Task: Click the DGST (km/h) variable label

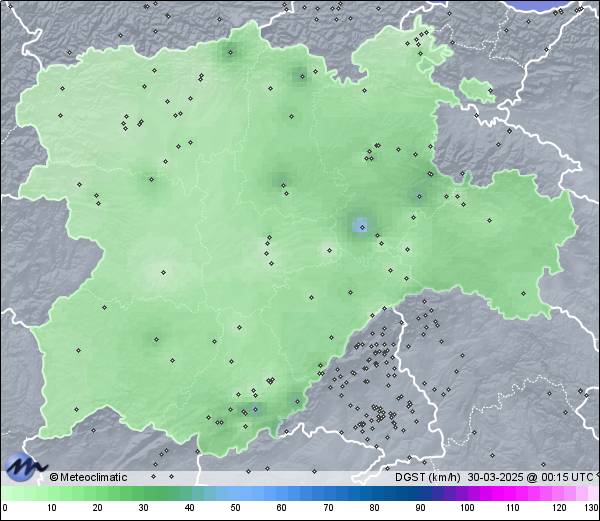Action: tap(428, 477)
